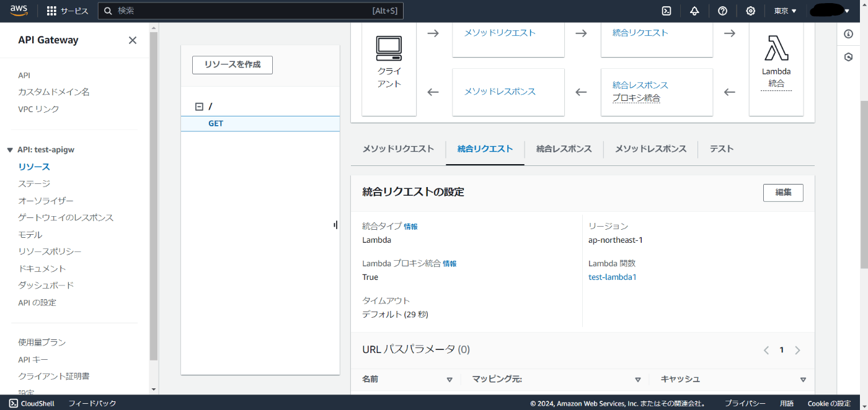The height and width of the screenshot is (410, 868).
Task: Open API の設定 in the sidebar
Action: [37, 303]
